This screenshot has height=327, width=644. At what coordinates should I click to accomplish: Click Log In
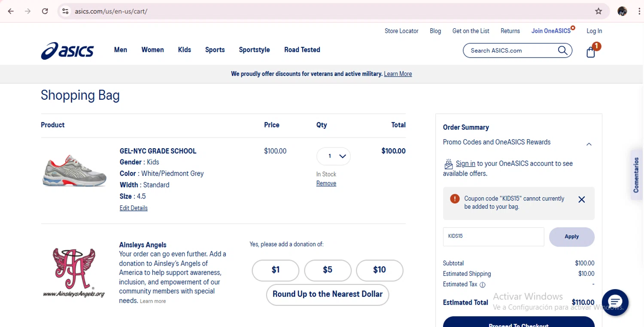coord(594,31)
